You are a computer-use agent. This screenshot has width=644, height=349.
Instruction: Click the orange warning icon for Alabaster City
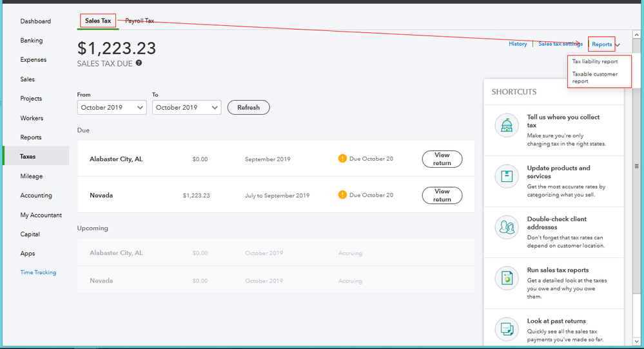[x=342, y=158]
